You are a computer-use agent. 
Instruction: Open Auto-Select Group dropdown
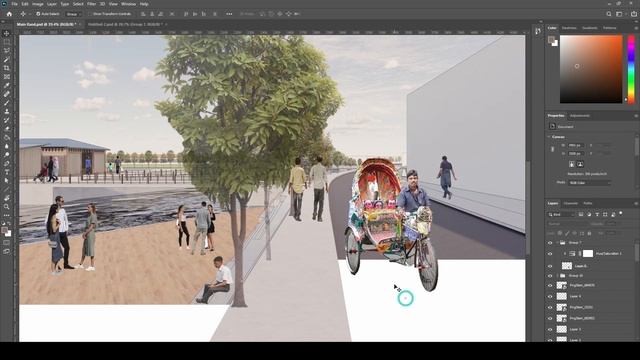click(x=73, y=14)
